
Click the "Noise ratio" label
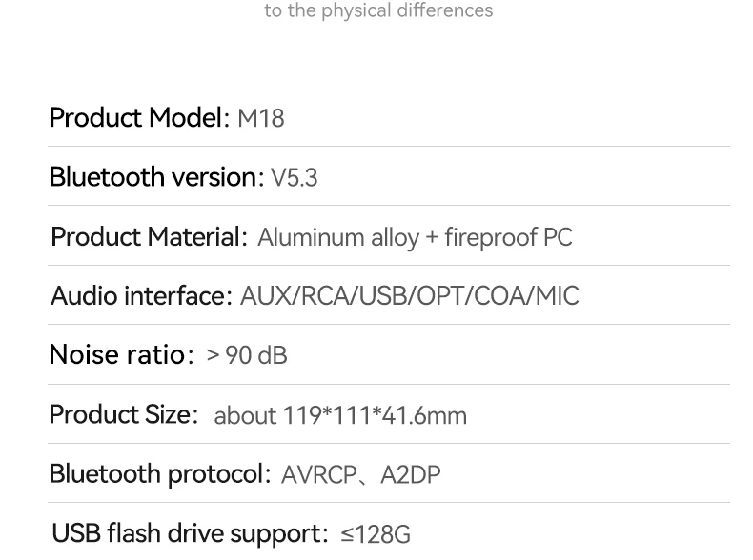(x=117, y=355)
